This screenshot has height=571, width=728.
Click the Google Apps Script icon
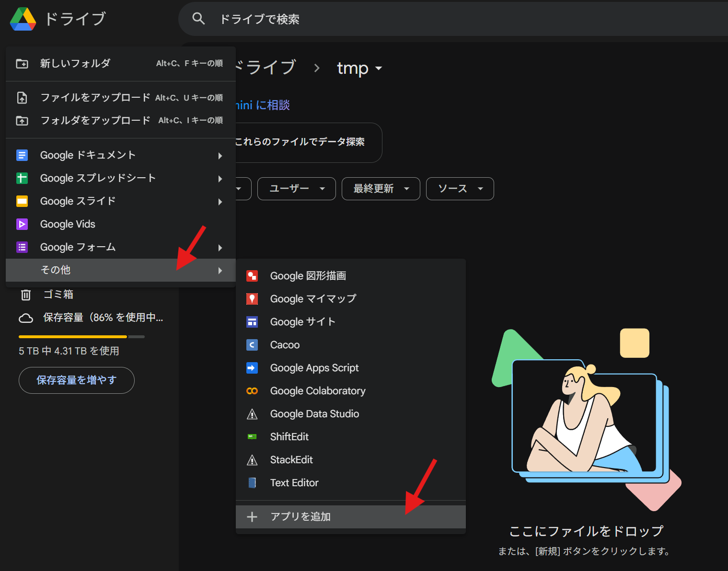(252, 368)
